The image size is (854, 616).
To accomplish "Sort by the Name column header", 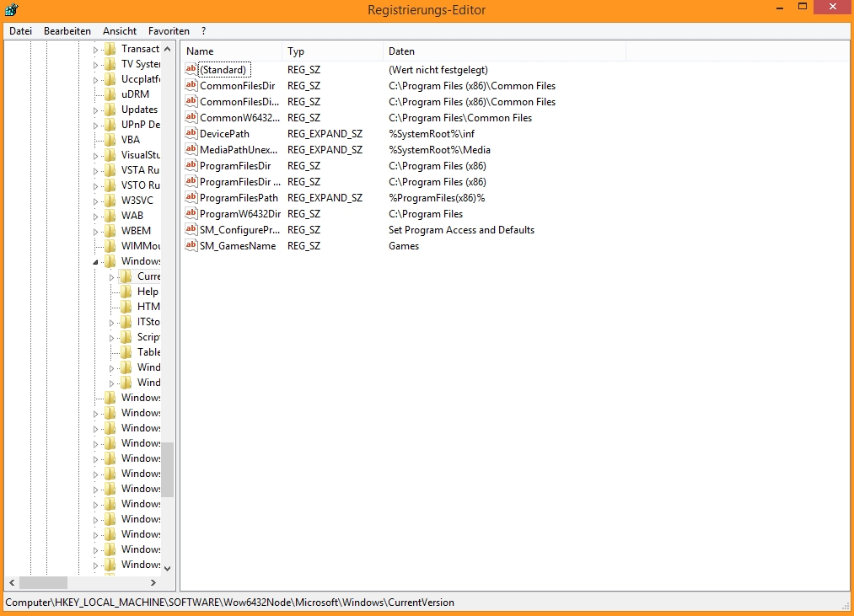I will coord(232,51).
